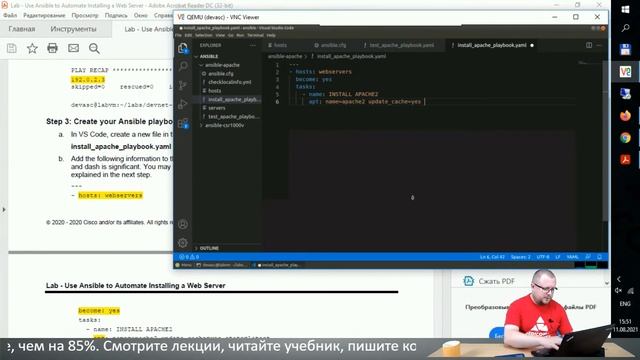Open the Terminal menu in VS Code
This screenshot has width=640, height=360.
[255, 36]
